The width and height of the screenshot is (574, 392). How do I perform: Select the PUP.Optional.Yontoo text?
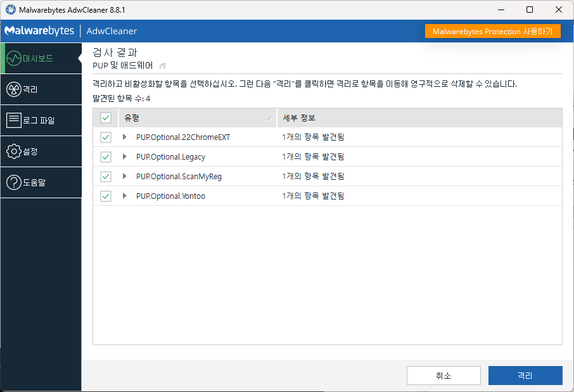[170, 196]
